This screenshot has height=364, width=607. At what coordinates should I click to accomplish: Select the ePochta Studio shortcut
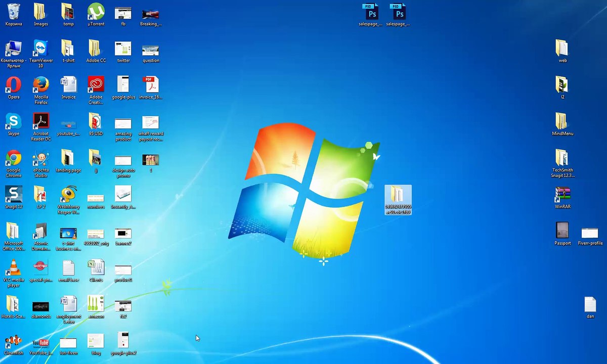pyautogui.click(x=41, y=163)
